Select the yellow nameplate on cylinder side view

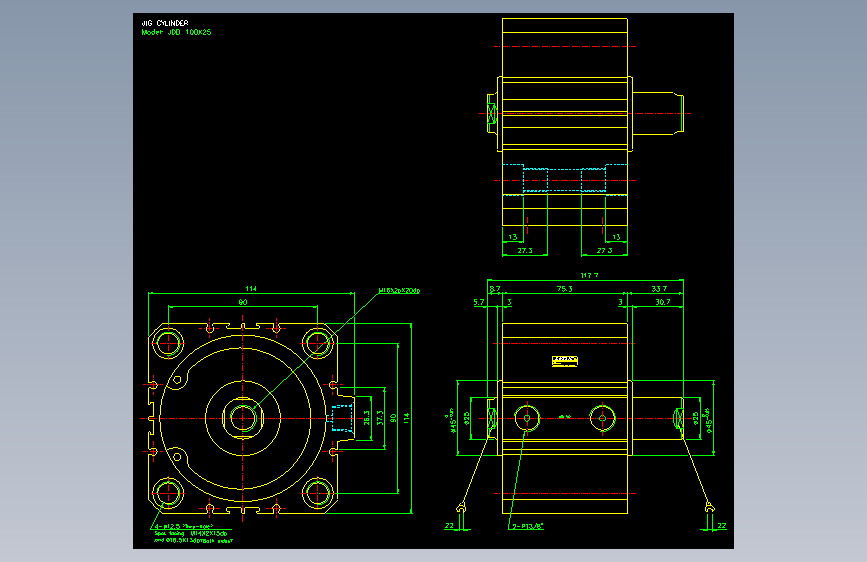[565, 361]
